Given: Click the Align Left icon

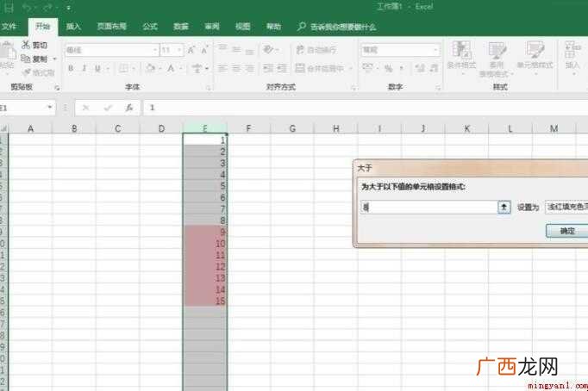Looking at the screenshot, I should click(x=222, y=68).
